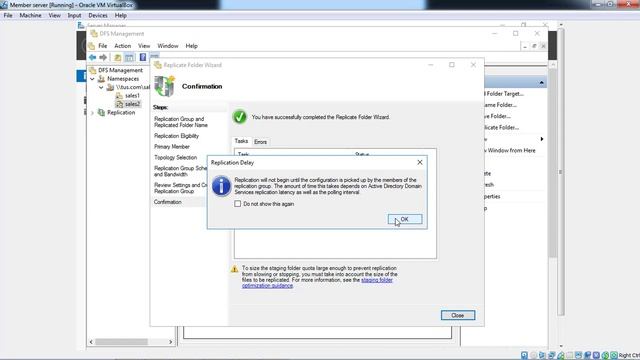The height and width of the screenshot is (360, 640).
Task: Collapse the \\tus.com namespace tree node
Action: (x=101, y=87)
